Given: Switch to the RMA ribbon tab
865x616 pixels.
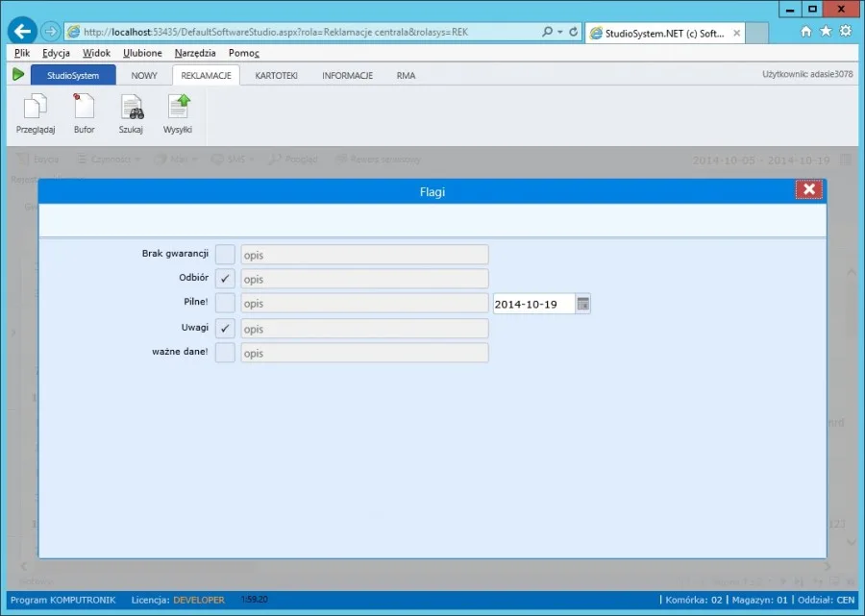Looking at the screenshot, I should pyautogui.click(x=406, y=76).
